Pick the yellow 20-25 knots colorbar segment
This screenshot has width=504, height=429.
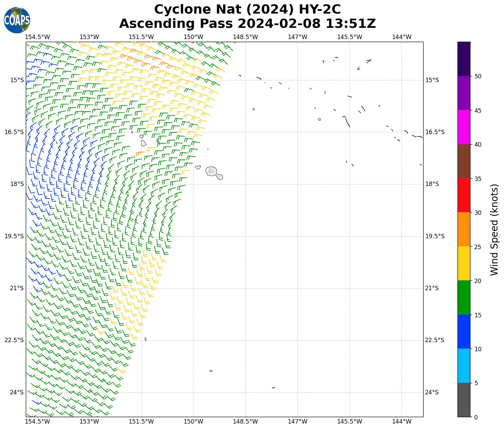pyautogui.click(x=464, y=263)
